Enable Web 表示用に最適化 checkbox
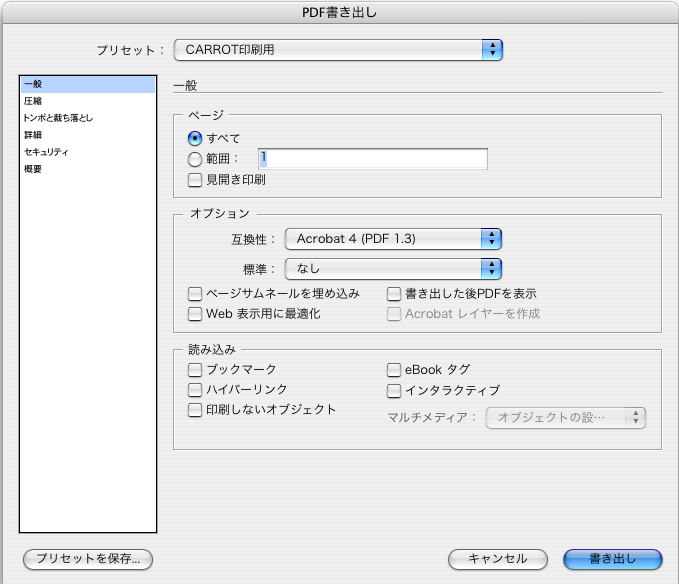 click(x=195, y=314)
